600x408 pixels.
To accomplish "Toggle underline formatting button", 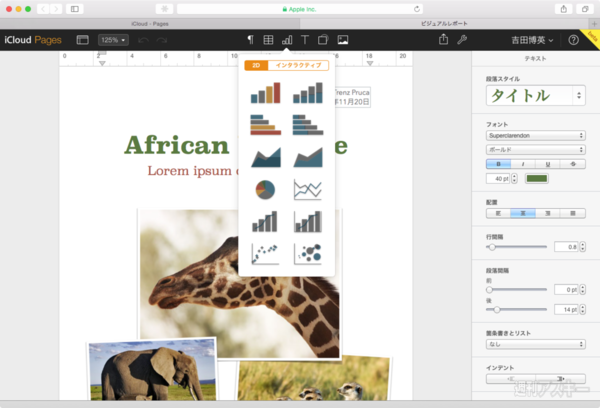I will click(x=548, y=164).
